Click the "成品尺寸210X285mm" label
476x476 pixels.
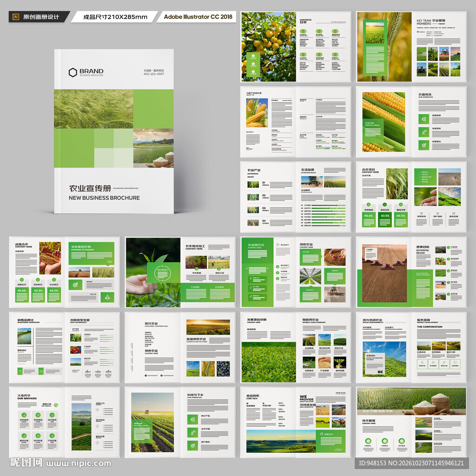pyautogui.click(x=115, y=17)
